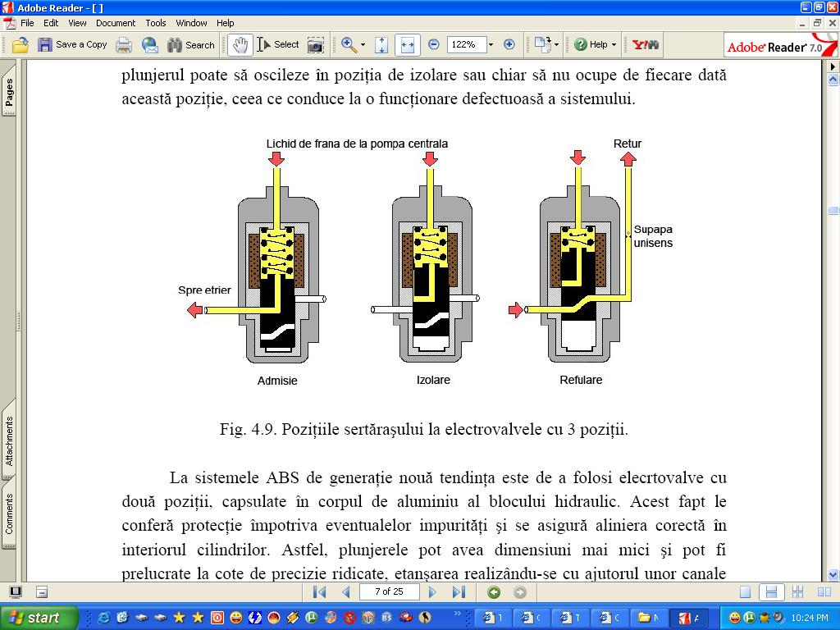Expand the Zoom In tool dropdown arrow
Viewport: 840px width, 630px height.
coord(363,45)
